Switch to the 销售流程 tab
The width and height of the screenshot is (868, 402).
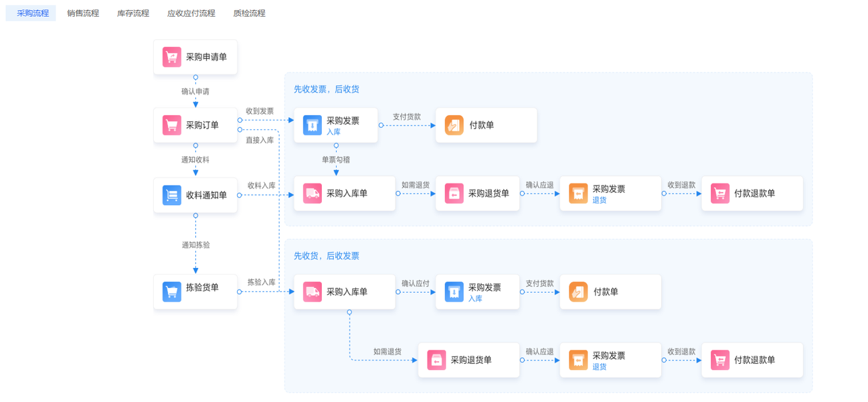83,13
